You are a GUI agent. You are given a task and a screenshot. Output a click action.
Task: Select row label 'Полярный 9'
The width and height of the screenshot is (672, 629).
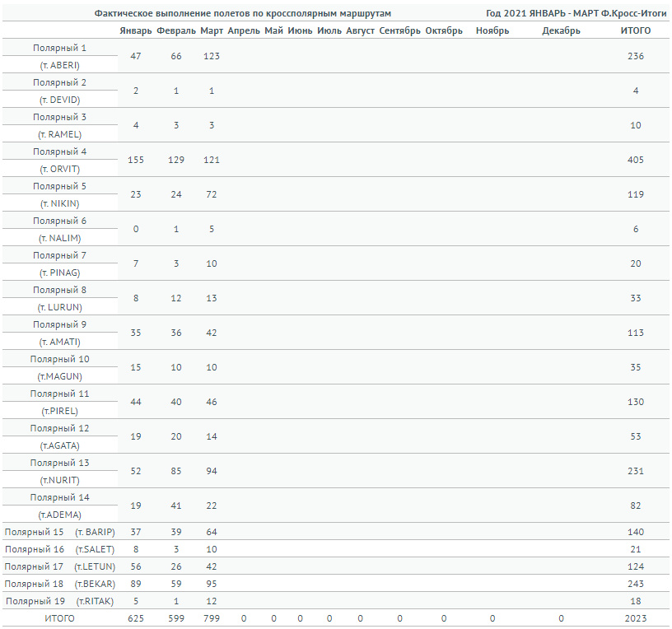pos(59,324)
